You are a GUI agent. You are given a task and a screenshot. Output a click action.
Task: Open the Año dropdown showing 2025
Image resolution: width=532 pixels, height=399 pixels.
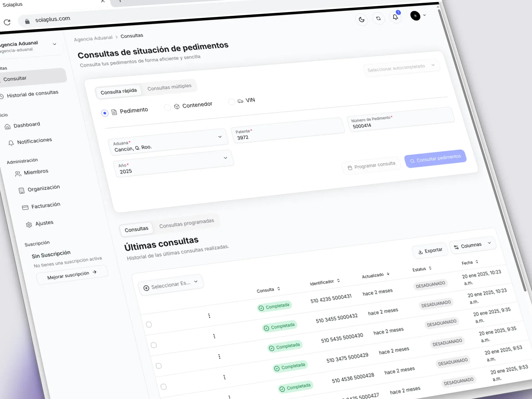174,163
